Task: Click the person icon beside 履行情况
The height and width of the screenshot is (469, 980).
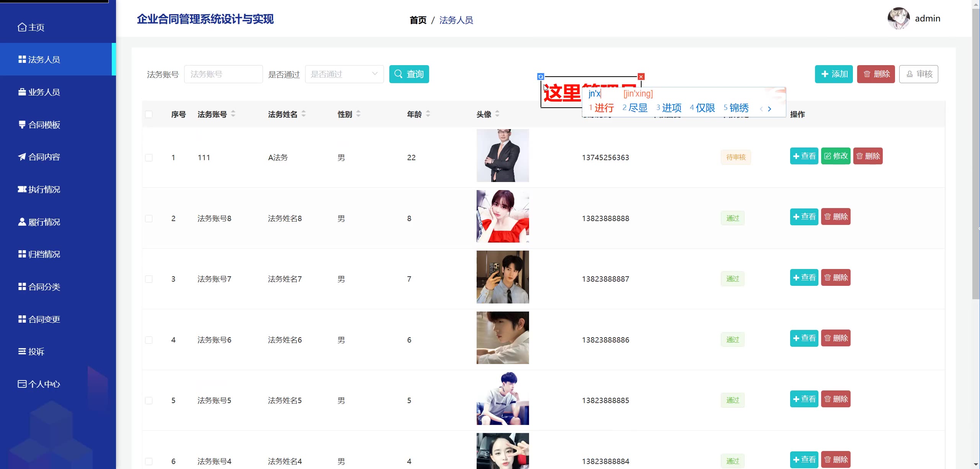Action: [22, 222]
